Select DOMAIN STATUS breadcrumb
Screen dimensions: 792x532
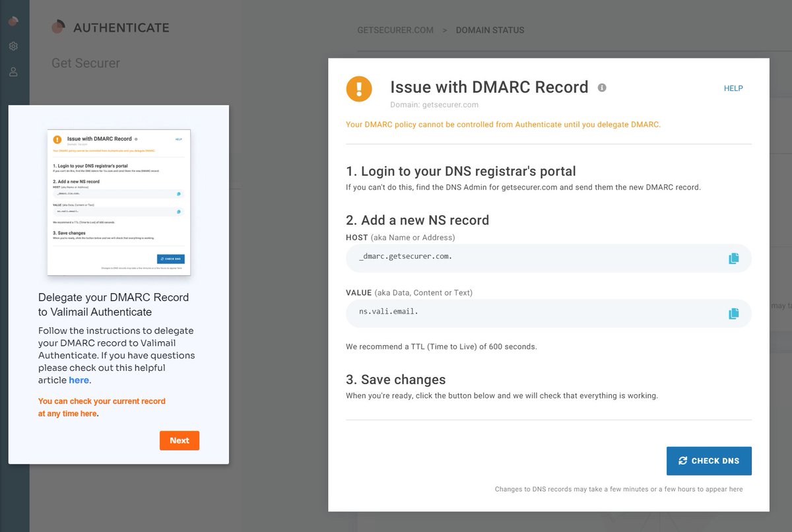tap(490, 30)
